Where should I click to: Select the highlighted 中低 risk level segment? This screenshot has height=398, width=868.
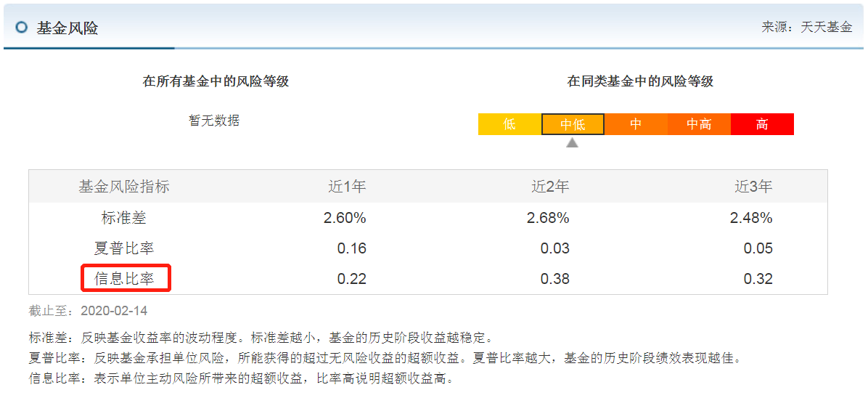pos(573,124)
